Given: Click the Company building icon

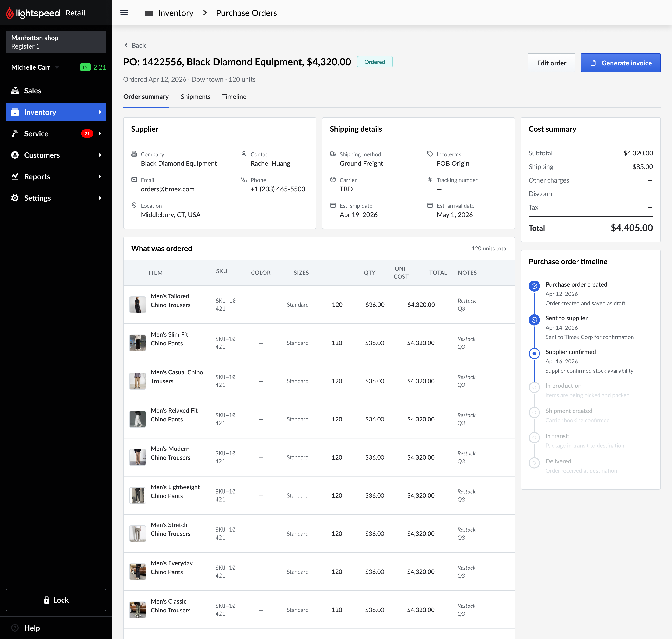Looking at the screenshot, I should (134, 154).
